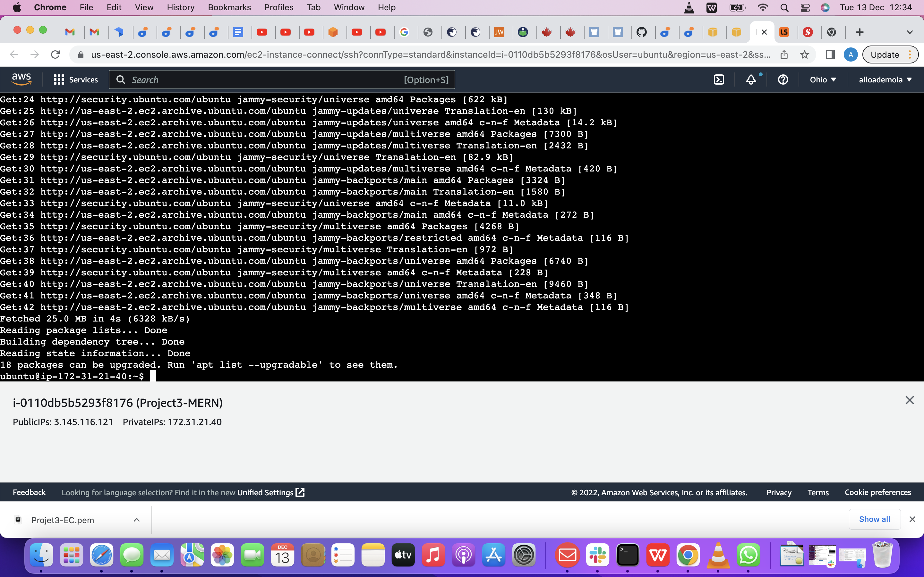Viewport: 924px width, 577px height.
Task: Open AWS CloudShell terminal icon
Action: point(719,79)
